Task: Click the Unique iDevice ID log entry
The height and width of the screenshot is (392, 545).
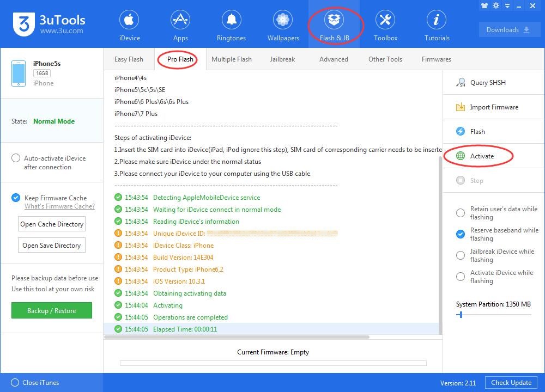Action: (x=226, y=234)
